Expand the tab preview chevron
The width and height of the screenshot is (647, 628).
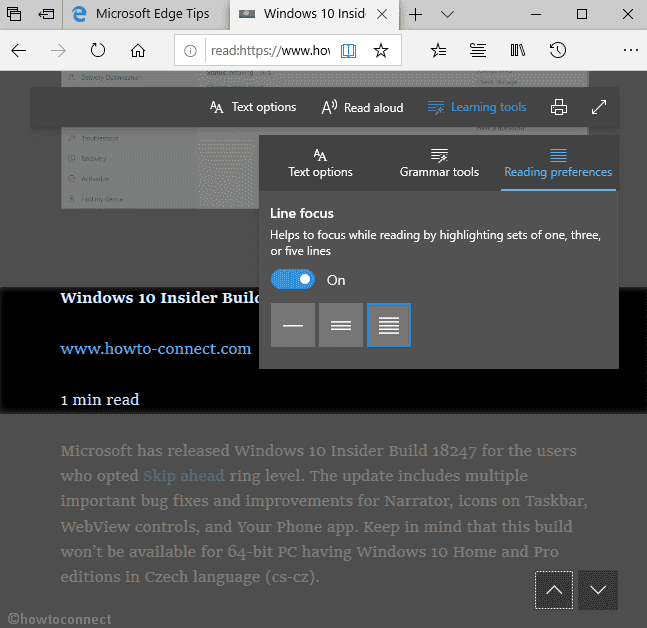pos(447,14)
